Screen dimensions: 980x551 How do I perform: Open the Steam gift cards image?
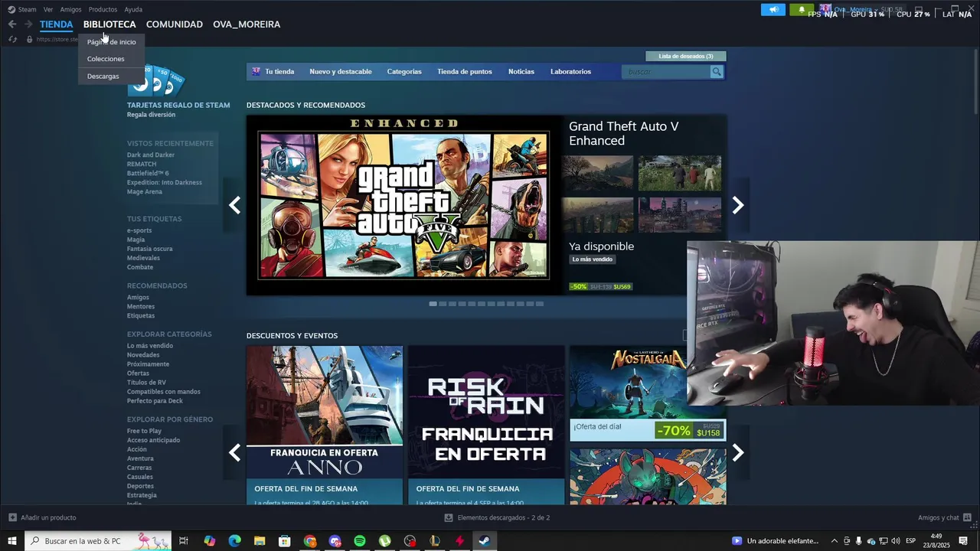pyautogui.click(x=156, y=80)
